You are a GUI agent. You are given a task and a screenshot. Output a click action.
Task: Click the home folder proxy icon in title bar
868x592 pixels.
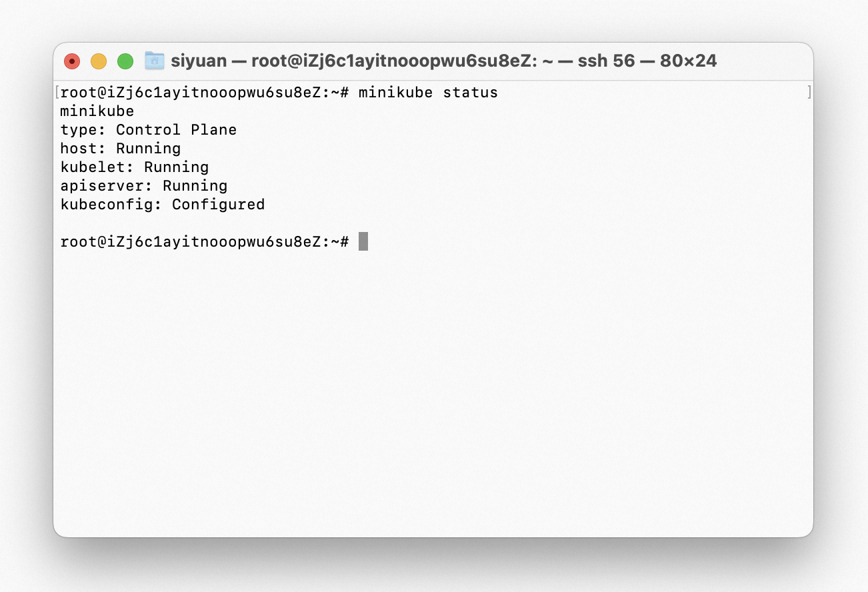coord(154,61)
